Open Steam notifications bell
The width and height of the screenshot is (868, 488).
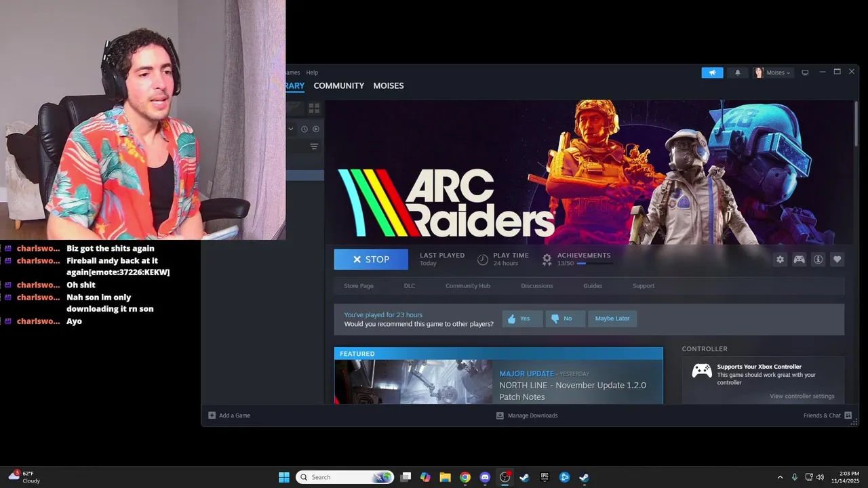click(x=738, y=73)
